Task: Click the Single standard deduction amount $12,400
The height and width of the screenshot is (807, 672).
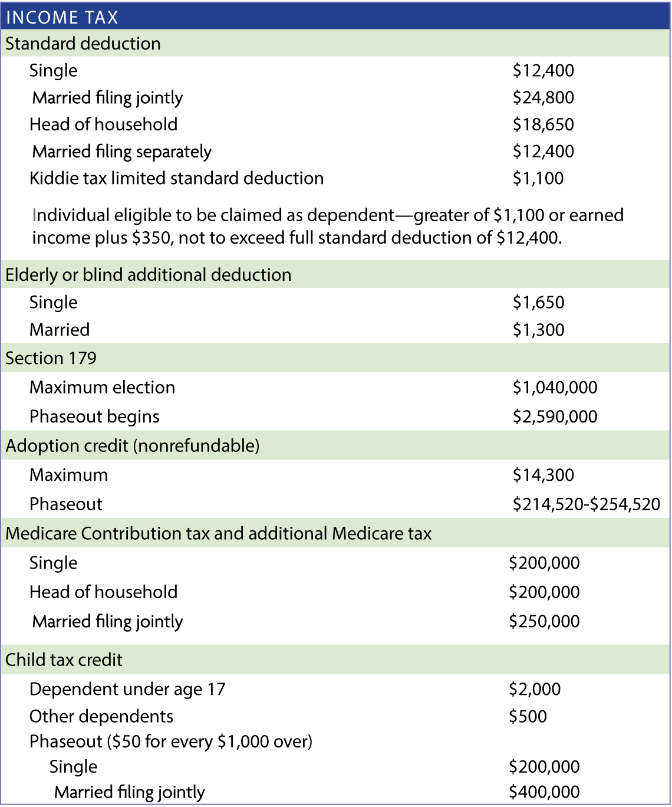Action: [543, 70]
